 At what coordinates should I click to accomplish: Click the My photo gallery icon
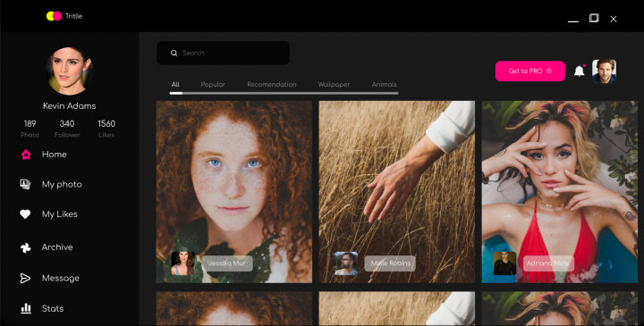tap(25, 184)
